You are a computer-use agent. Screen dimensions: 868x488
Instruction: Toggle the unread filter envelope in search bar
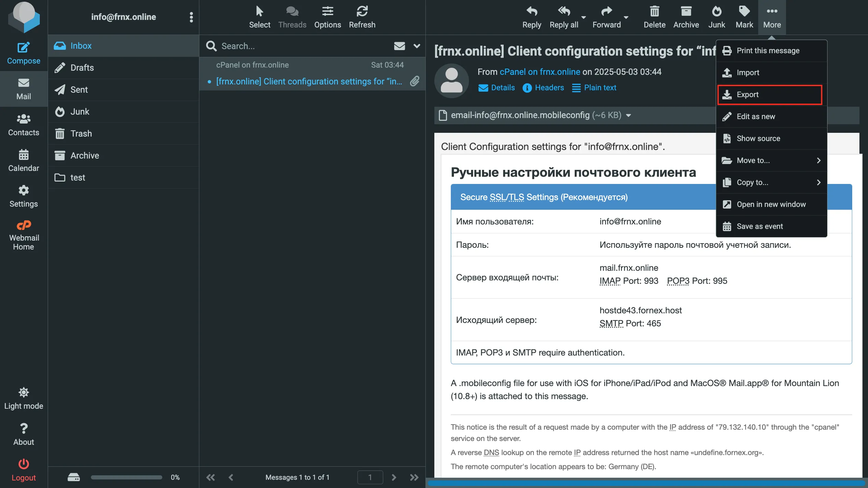[399, 46]
